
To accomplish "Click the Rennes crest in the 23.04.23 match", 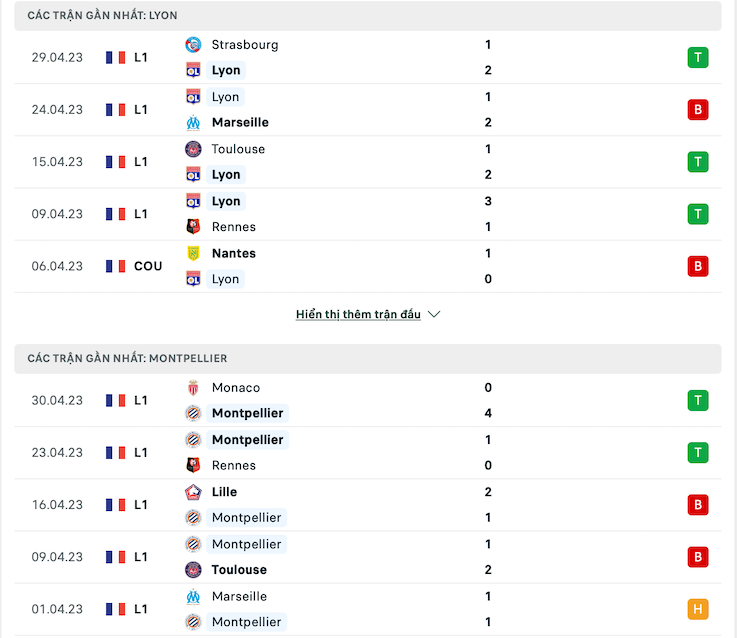I will click(193, 465).
